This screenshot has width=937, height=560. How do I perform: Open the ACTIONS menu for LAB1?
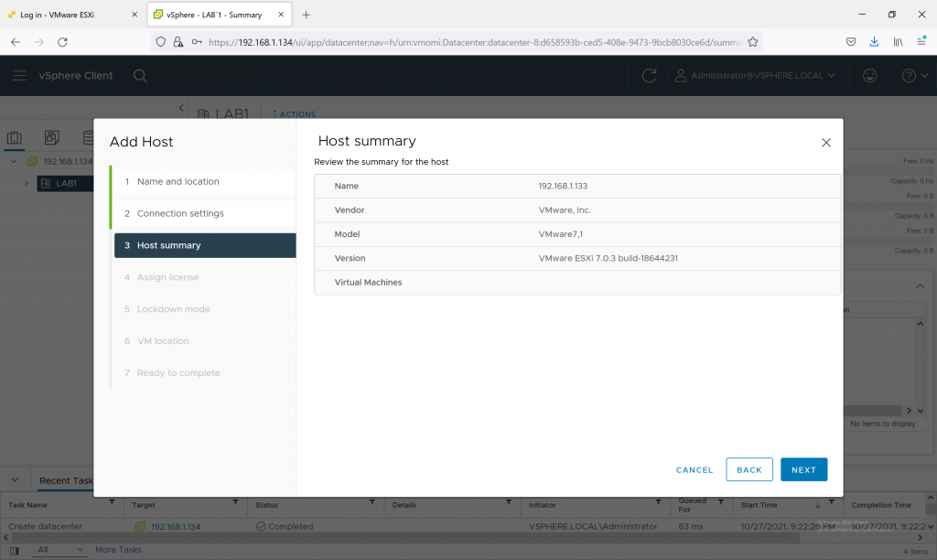click(x=294, y=114)
